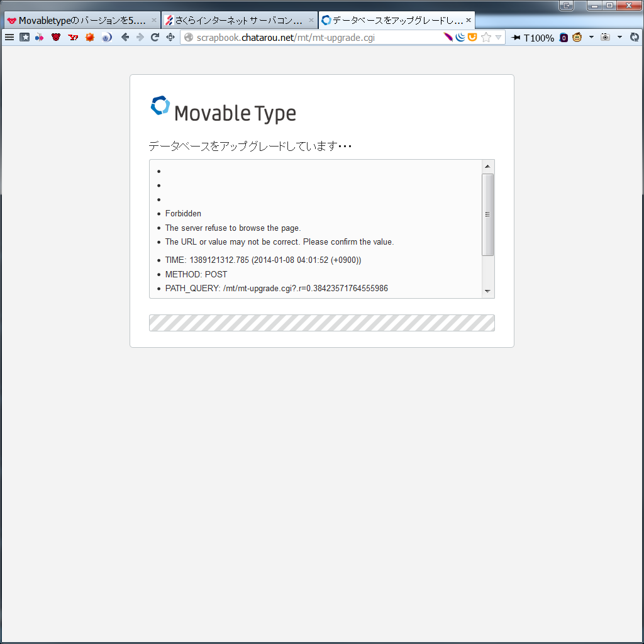Click the camera screenshot icon
The width and height of the screenshot is (644, 644).
click(606, 37)
